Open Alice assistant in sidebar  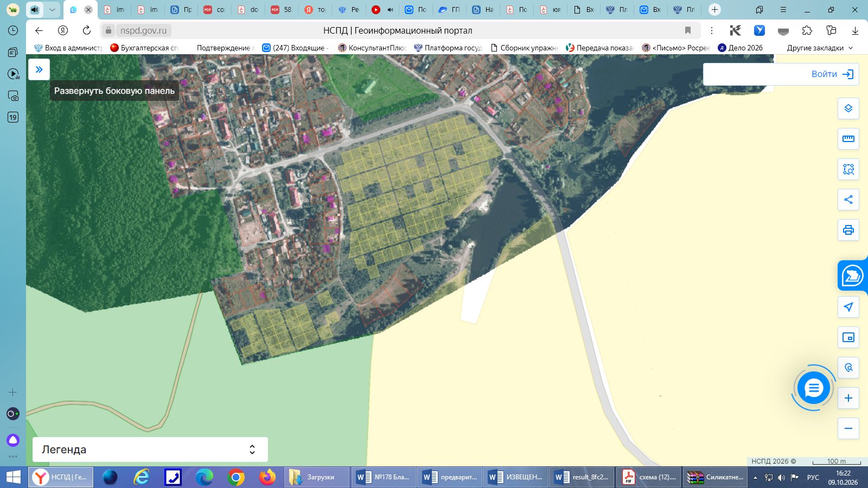click(x=13, y=440)
